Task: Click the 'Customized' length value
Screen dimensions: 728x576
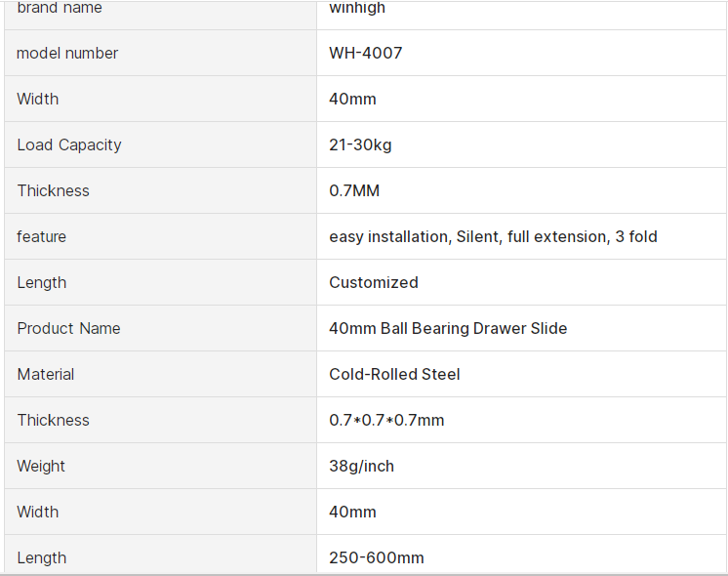Action: (374, 283)
